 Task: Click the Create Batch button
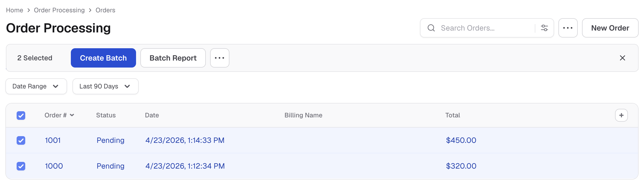[103, 58]
